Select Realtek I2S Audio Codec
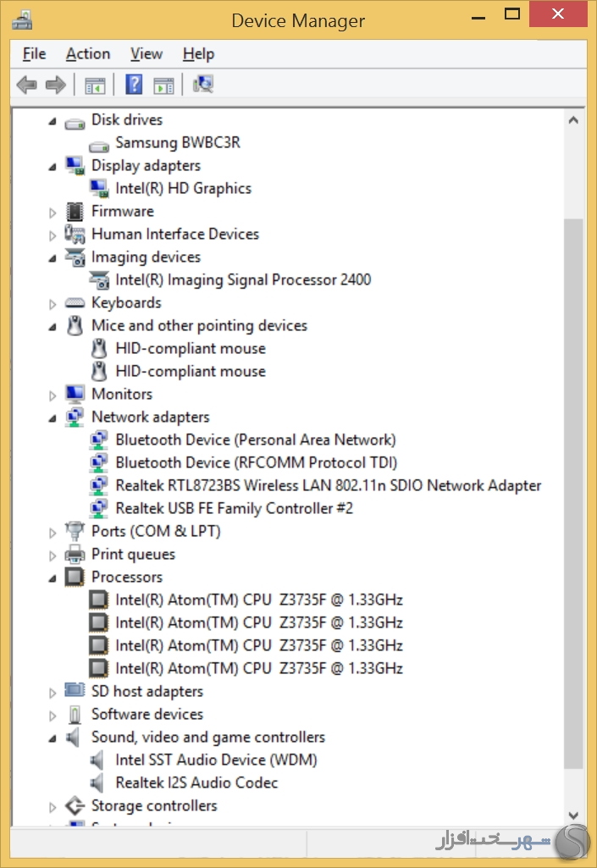Screen dimensions: 597x868 click(x=196, y=782)
